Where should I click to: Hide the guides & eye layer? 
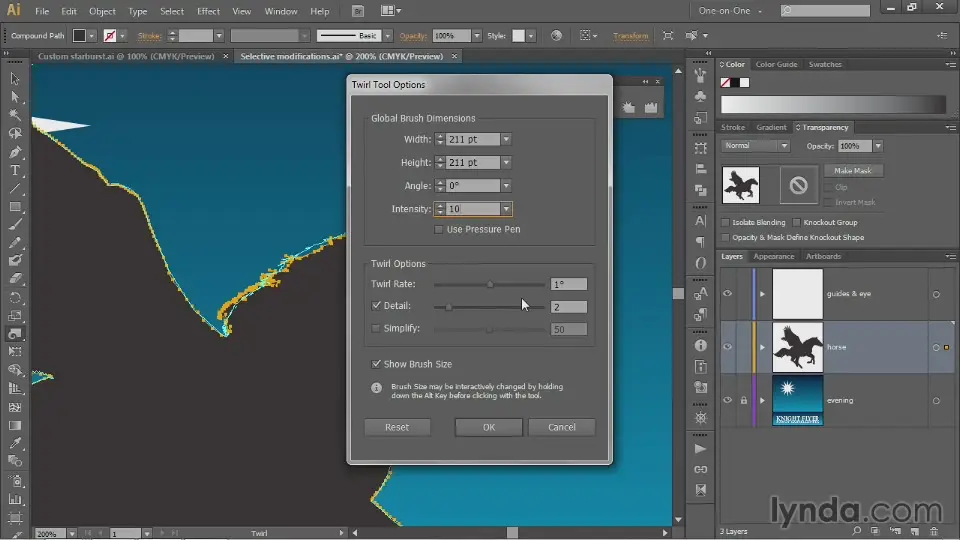(x=728, y=294)
